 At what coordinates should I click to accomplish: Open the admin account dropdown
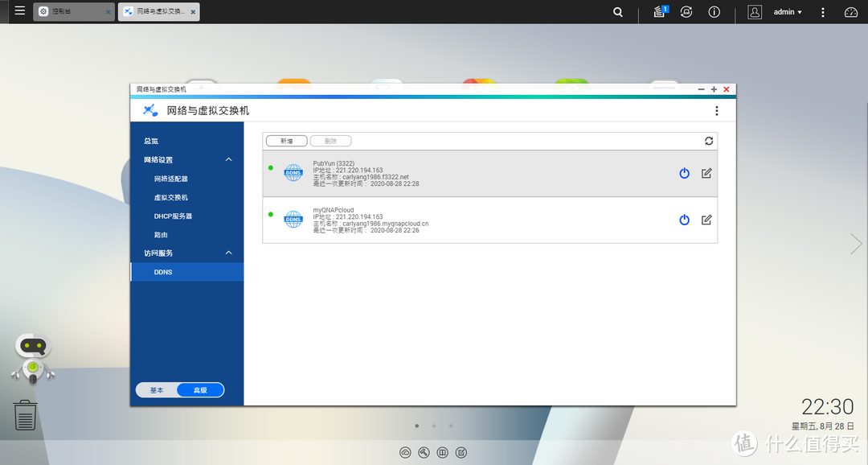click(x=787, y=11)
